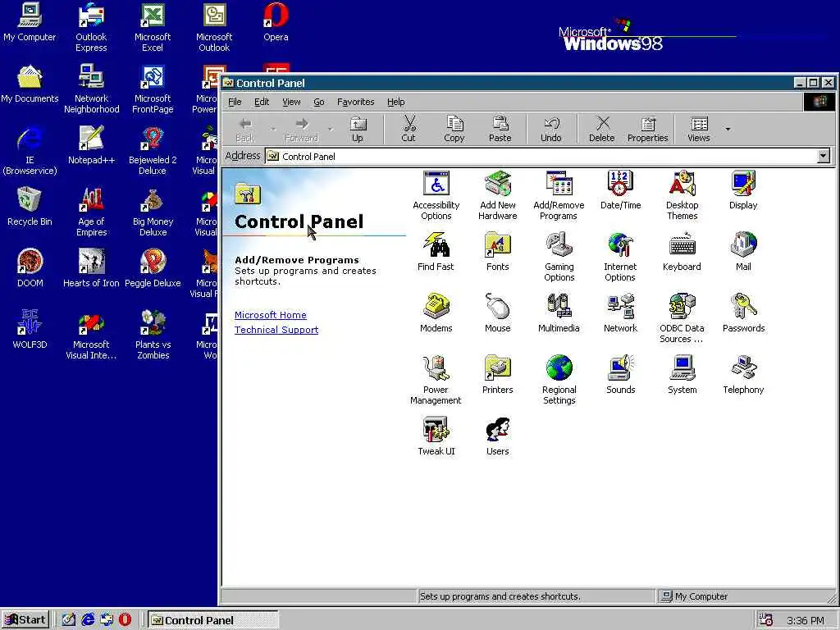This screenshot has width=840, height=630.
Task: Open the Date/Time applet
Action: click(x=620, y=190)
